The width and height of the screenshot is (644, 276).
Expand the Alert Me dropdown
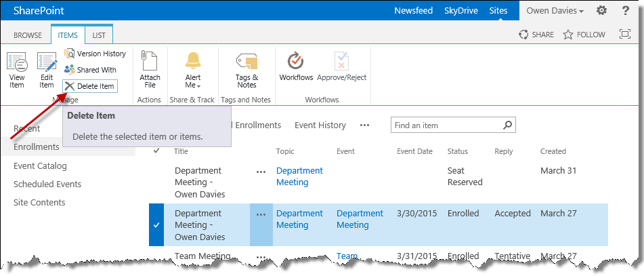pyautogui.click(x=192, y=85)
